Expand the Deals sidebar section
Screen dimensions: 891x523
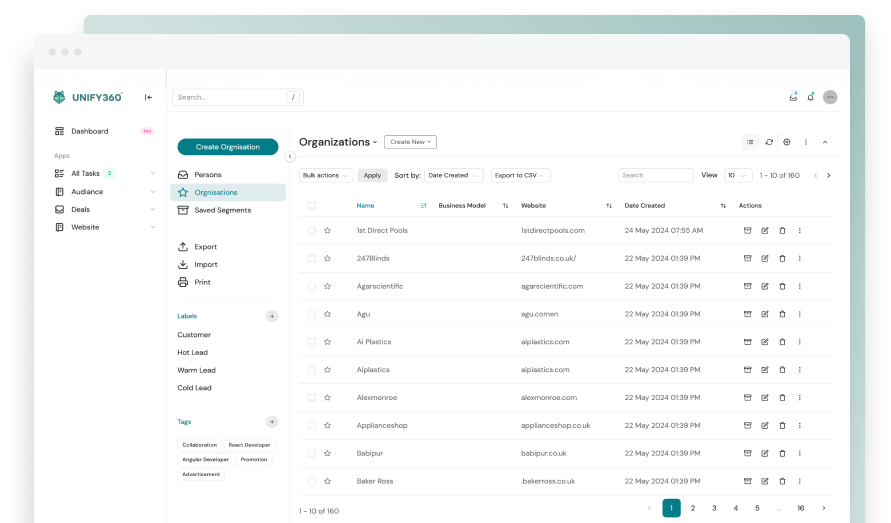point(153,210)
